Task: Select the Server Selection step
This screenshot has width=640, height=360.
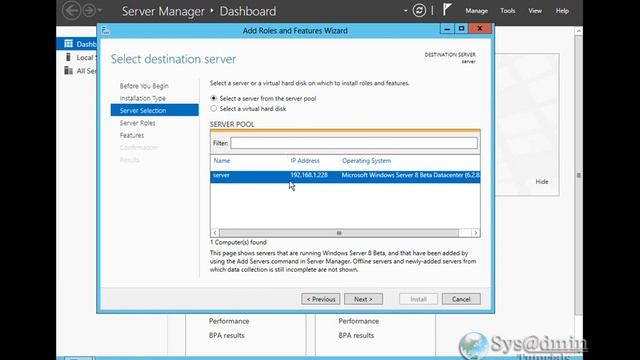Action: [x=154, y=110]
